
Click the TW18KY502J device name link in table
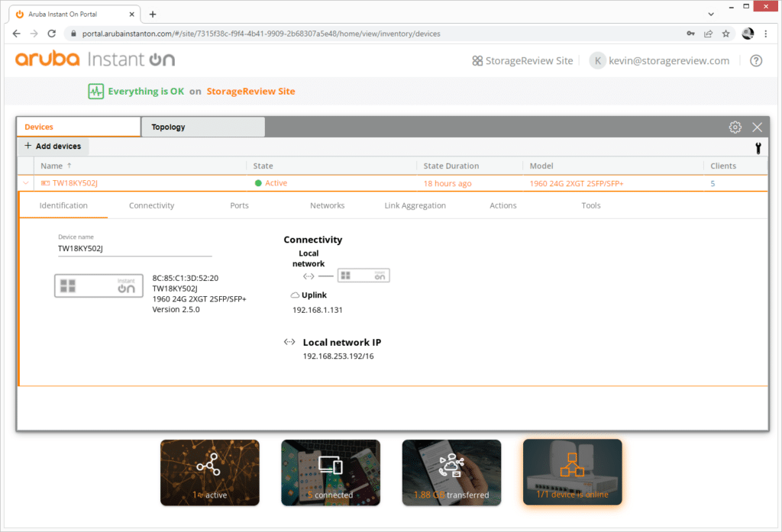(75, 183)
